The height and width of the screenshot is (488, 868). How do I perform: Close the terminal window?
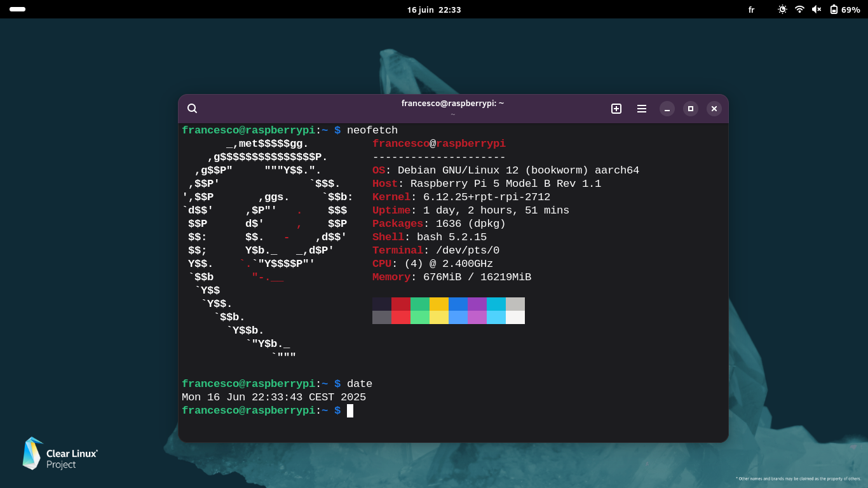[x=714, y=109]
